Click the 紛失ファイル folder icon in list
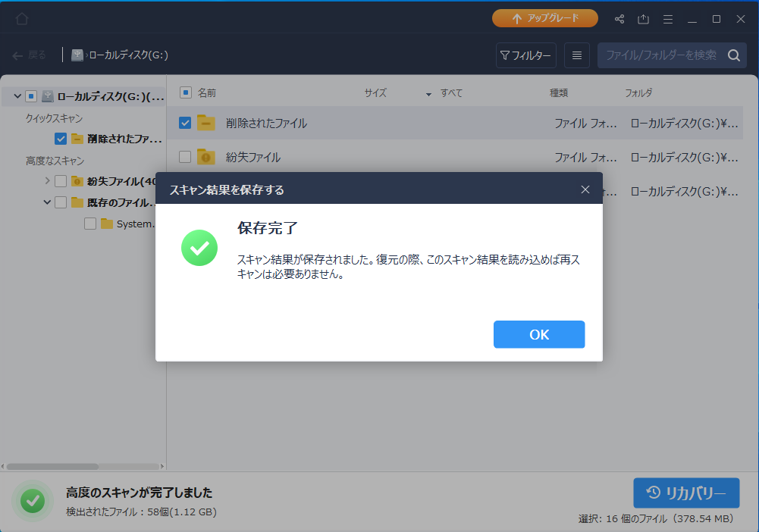Image resolution: width=759 pixels, height=532 pixels. point(206,157)
